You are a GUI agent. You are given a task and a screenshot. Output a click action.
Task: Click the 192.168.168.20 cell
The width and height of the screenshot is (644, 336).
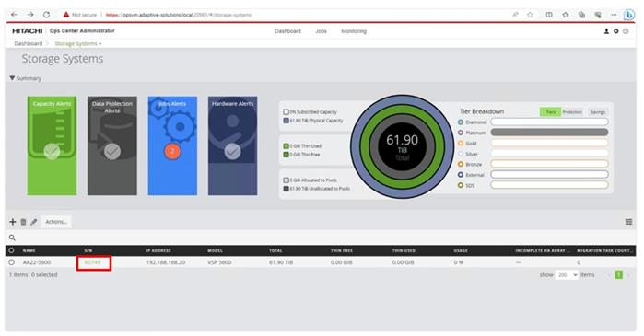pyautogui.click(x=166, y=262)
